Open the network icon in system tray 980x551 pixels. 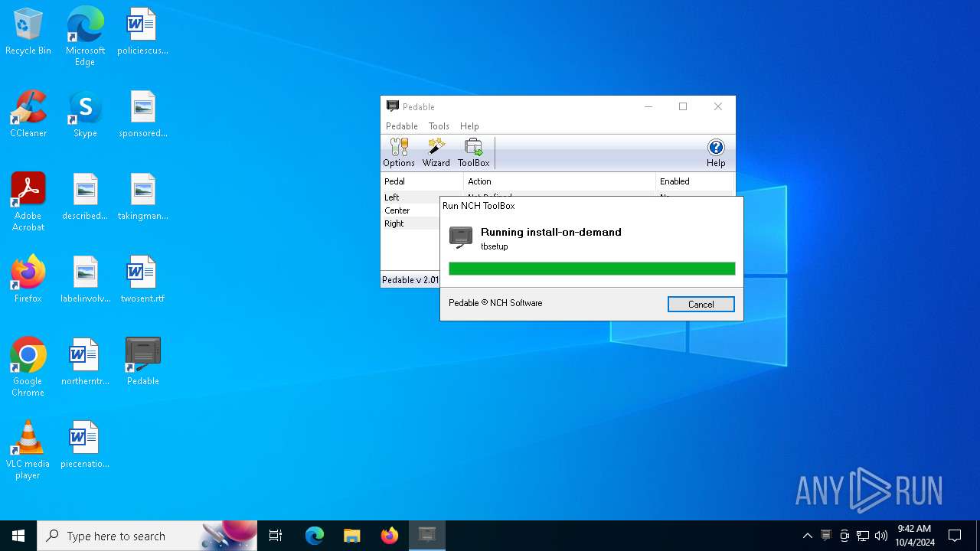tap(863, 536)
